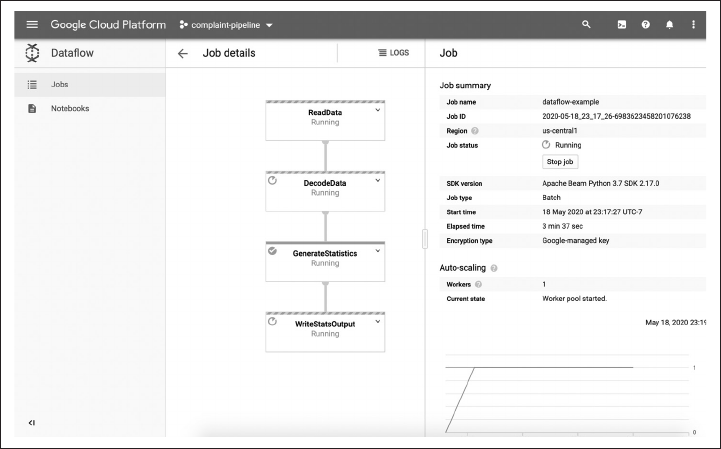
Task: Activate Cloud Shell terminal icon
Action: click(x=622, y=25)
